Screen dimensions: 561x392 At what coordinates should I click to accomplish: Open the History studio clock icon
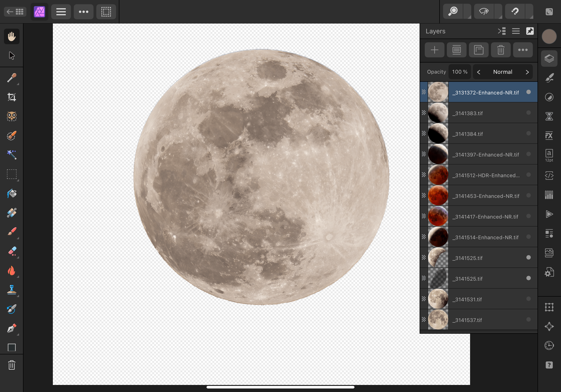[549, 345]
